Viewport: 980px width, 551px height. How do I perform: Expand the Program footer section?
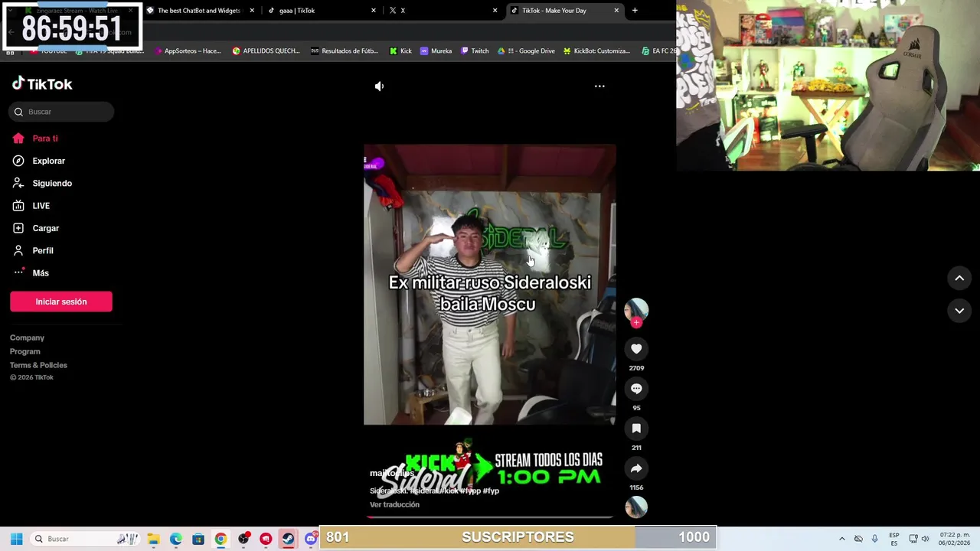pos(25,351)
